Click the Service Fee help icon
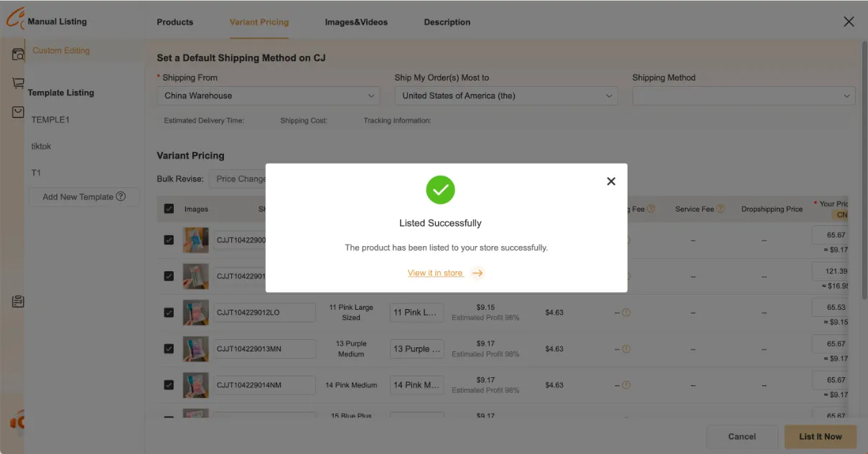This screenshot has width=868, height=454. coord(720,209)
